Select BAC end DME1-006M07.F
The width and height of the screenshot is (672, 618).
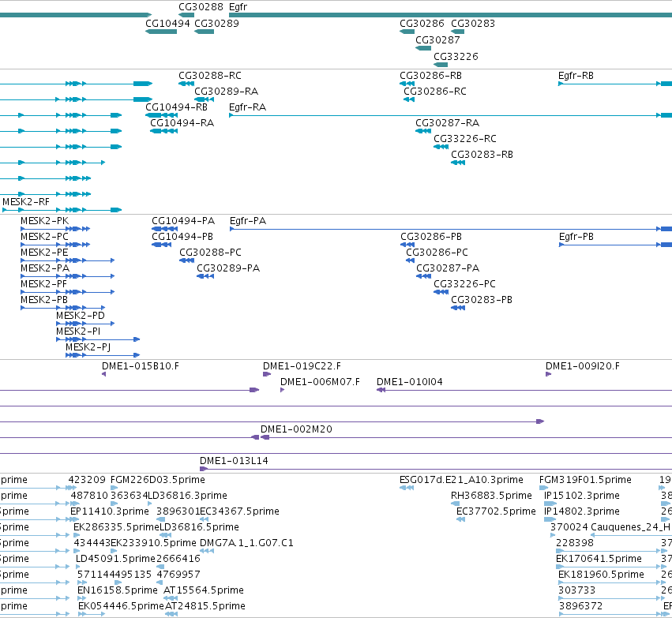(320, 382)
